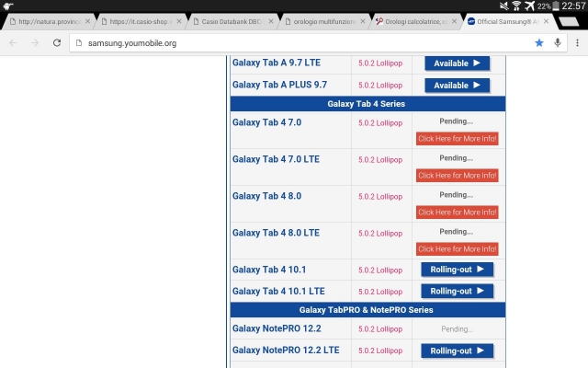
Task: Tap the muted sound status icon
Action: coord(504,6)
